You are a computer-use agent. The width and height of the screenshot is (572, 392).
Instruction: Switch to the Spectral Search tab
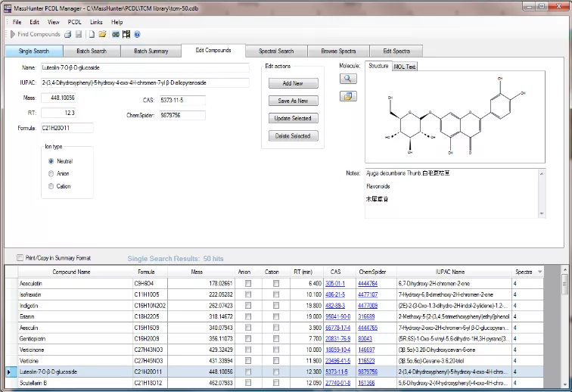(x=276, y=51)
